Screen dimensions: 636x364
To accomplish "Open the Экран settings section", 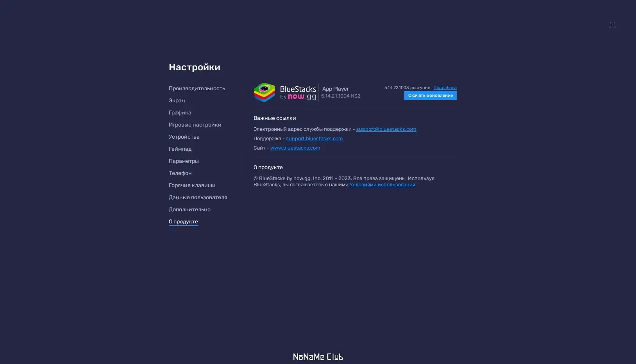I will (177, 100).
